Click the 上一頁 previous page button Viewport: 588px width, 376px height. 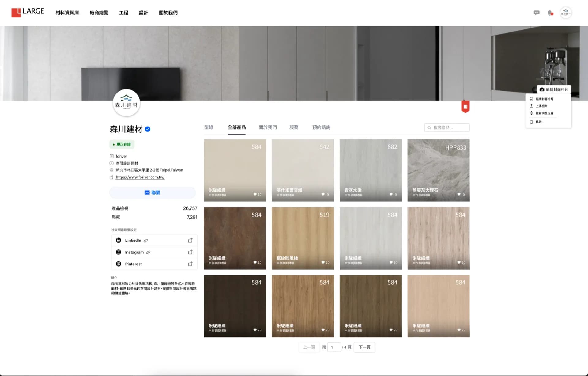coord(309,347)
